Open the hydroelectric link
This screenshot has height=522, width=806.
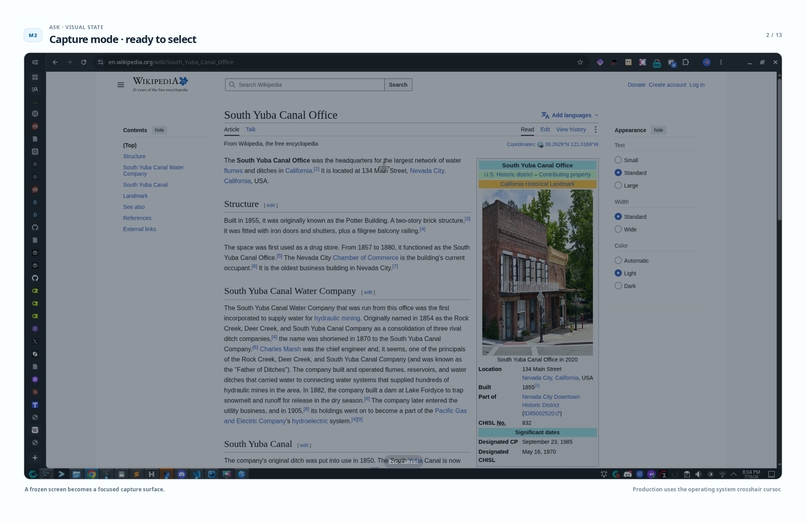click(309, 421)
